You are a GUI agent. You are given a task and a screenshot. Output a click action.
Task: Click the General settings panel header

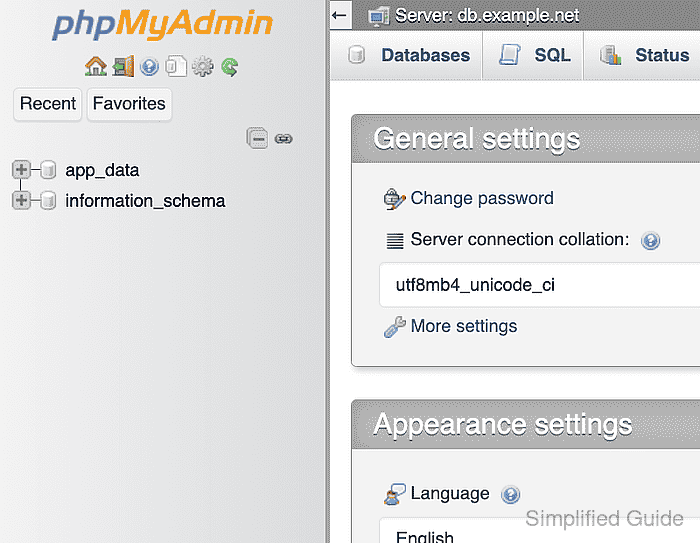click(x=526, y=139)
